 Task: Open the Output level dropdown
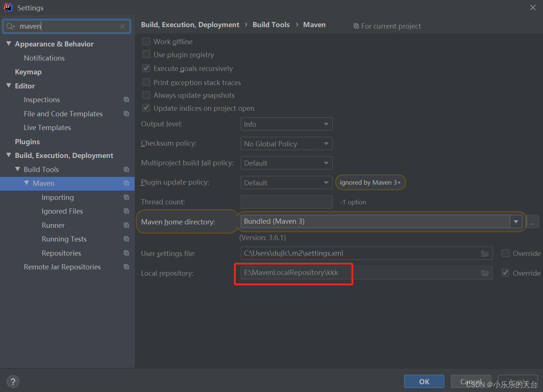(x=286, y=124)
